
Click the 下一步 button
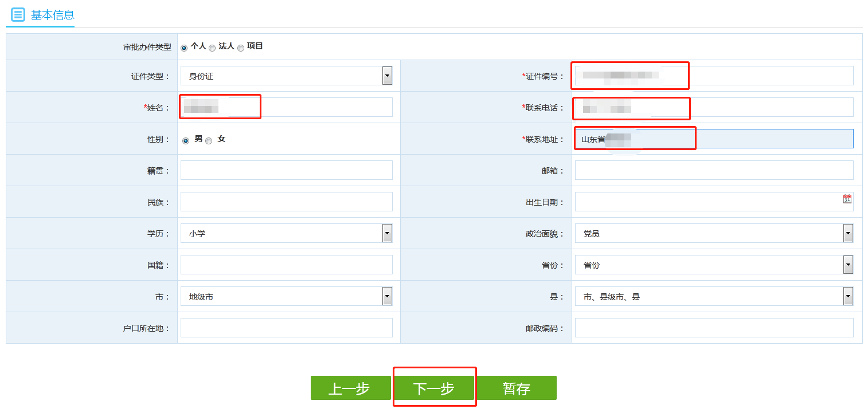click(434, 388)
